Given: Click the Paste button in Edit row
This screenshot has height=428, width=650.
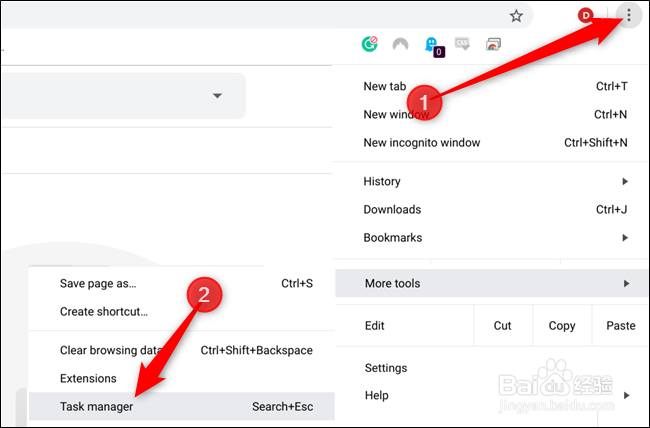Looking at the screenshot, I should 621,326.
